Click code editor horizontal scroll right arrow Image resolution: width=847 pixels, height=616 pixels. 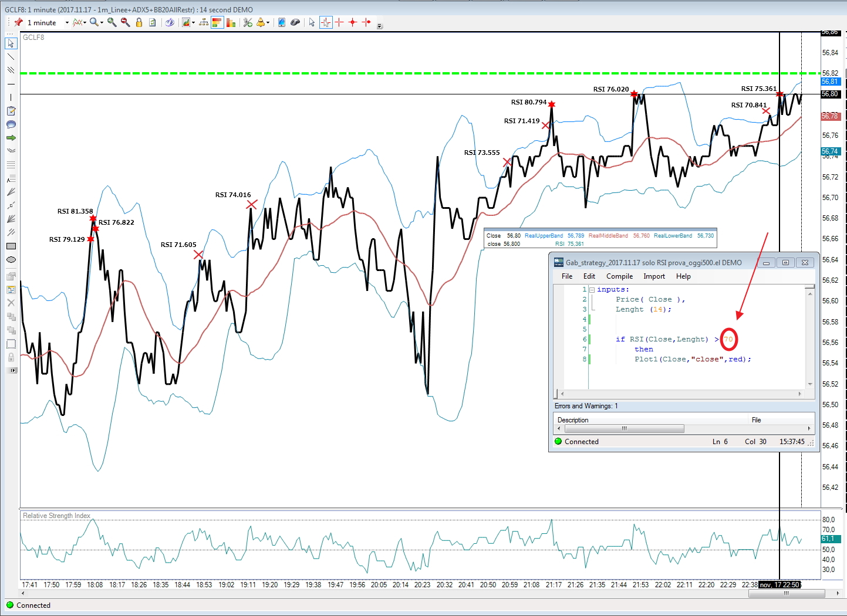click(x=800, y=394)
